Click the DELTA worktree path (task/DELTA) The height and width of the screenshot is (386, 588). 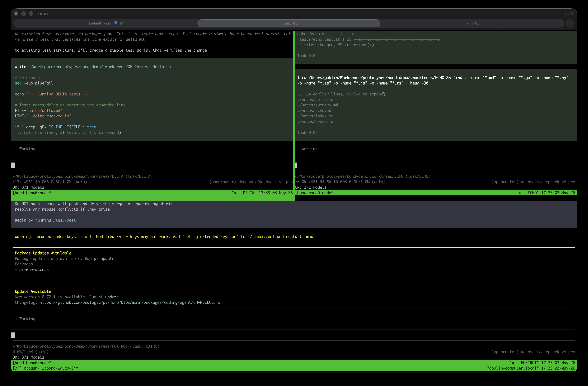click(x=82, y=176)
